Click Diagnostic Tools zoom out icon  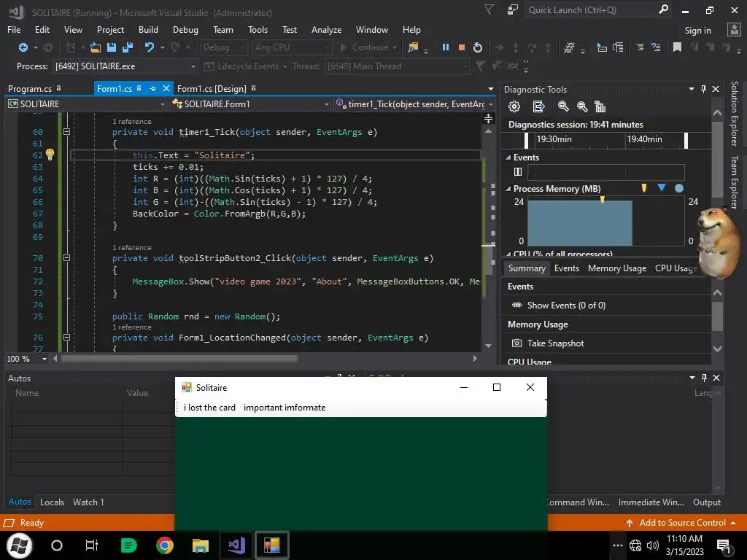[x=581, y=106]
